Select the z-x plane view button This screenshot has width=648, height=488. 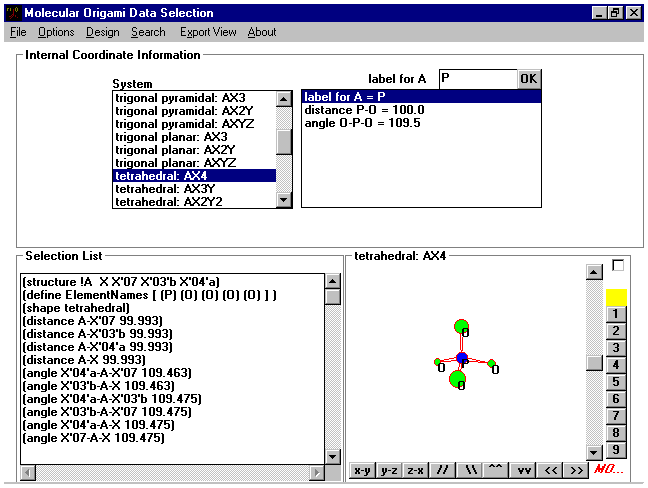pyautogui.click(x=416, y=470)
